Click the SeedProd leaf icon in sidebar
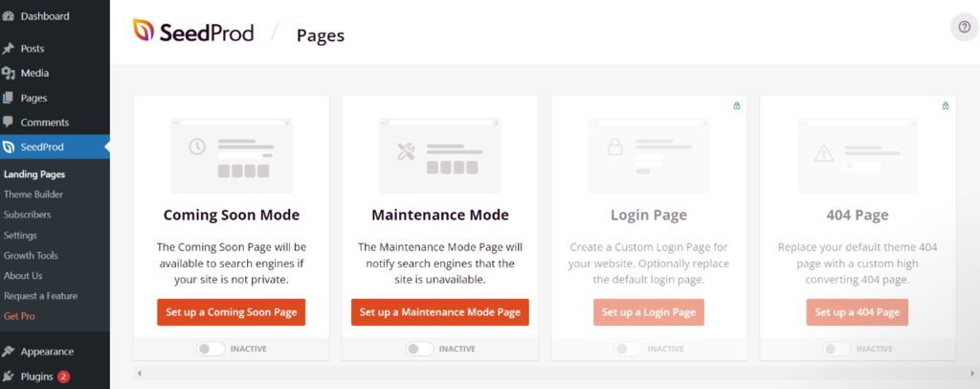The width and height of the screenshot is (980, 389). coord(8,147)
